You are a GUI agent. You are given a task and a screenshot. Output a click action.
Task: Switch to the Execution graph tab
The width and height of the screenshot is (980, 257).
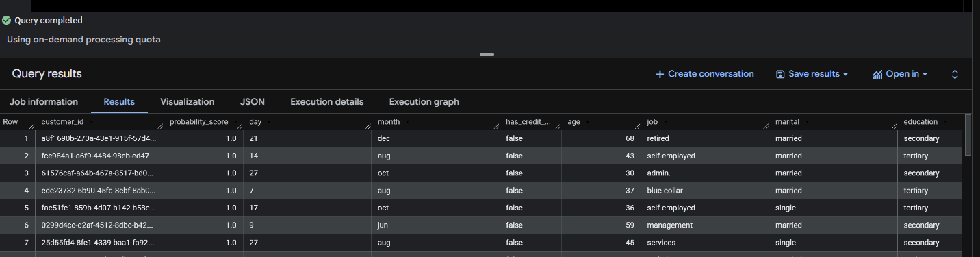[x=424, y=101]
